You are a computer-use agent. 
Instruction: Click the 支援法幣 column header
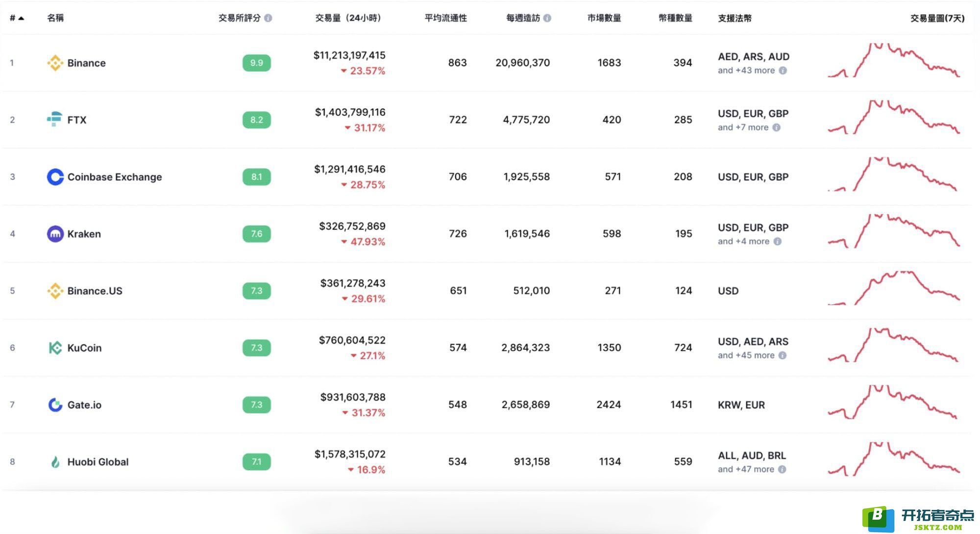tap(735, 18)
